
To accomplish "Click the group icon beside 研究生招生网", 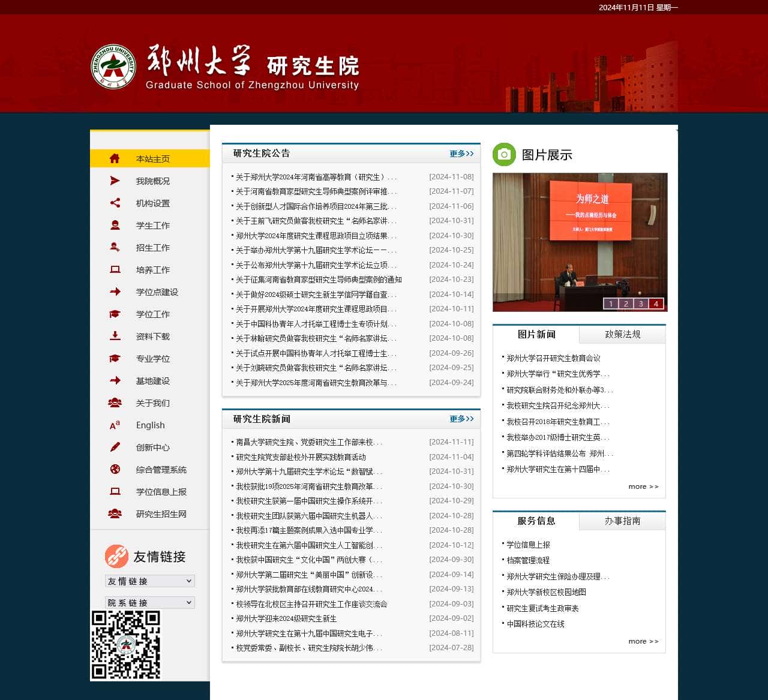I will pyautogui.click(x=115, y=513).
